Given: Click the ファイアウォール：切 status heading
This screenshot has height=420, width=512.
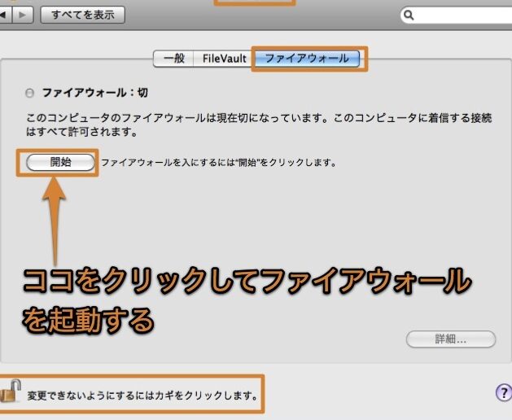Looking at the screenshot, I should pyautogui.click(x=95, y=93).
